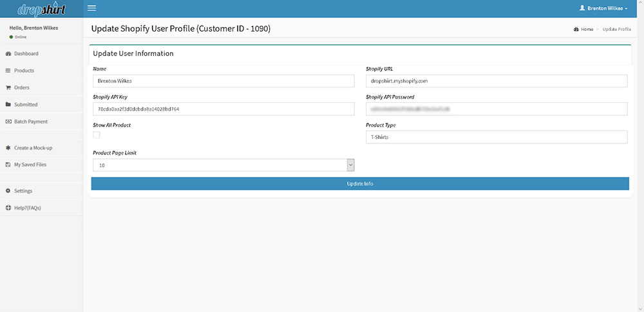Click the Shopify API Password field
The width and height of the screenshot is (644, 312).
click(x=497, y=109)
